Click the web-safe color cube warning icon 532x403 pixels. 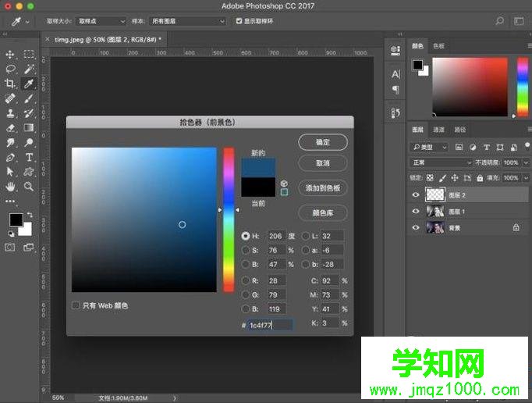tap(284, 184)
